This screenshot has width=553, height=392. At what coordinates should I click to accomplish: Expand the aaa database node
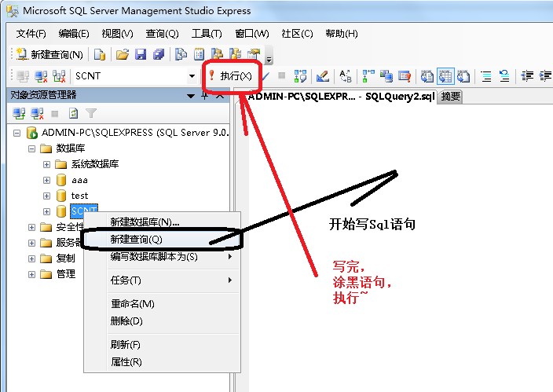[46, 181]
